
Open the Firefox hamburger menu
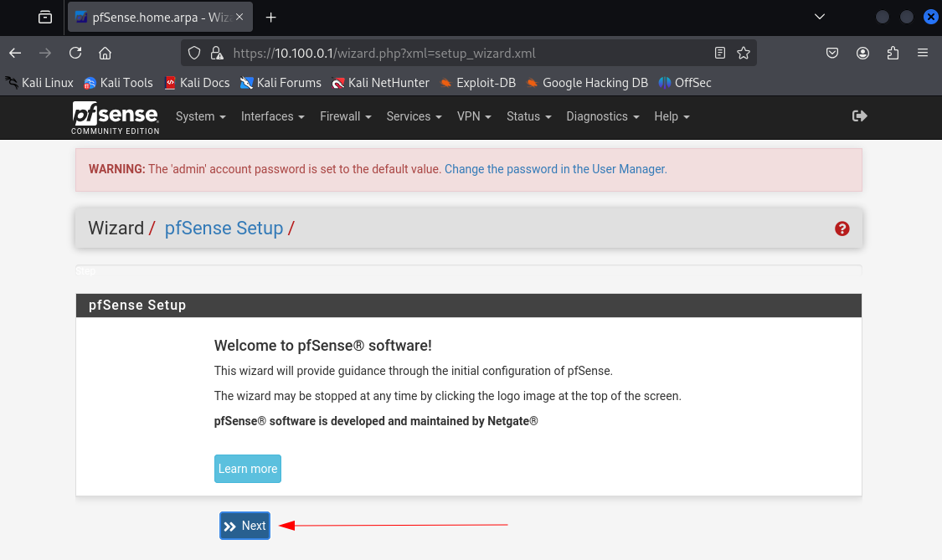[x=923, y=53]
